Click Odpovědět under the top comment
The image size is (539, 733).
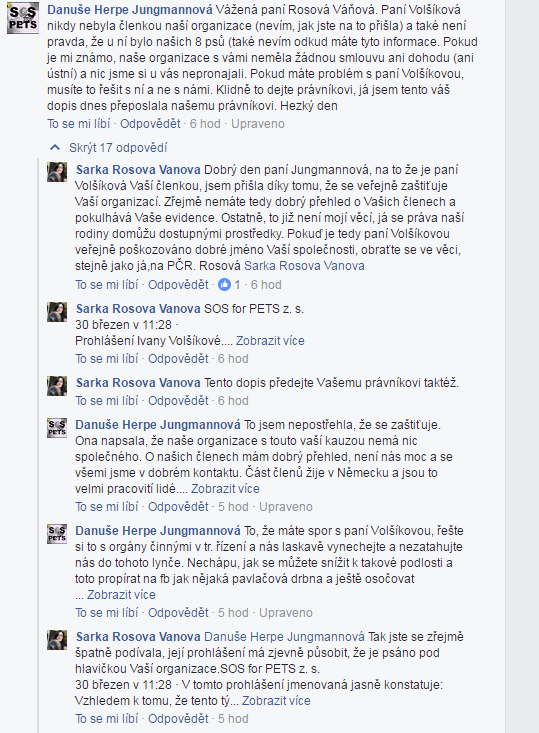tap(150, 124)
